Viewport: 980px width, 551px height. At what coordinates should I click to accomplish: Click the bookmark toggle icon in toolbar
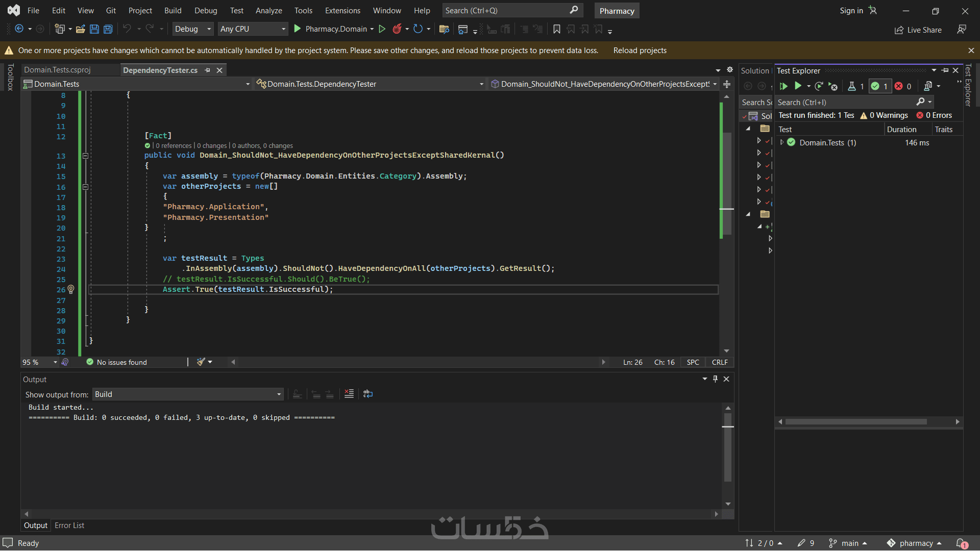pos(557,29)
